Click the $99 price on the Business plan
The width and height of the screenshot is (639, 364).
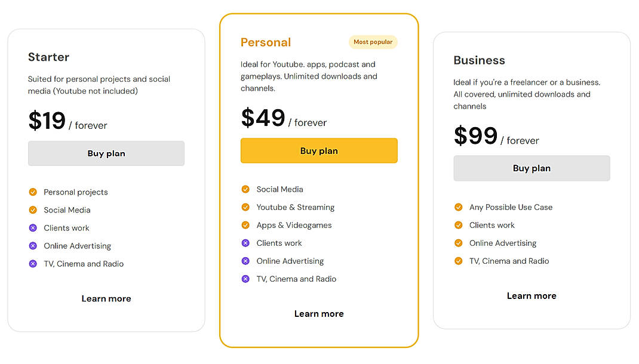pos(475,137)
